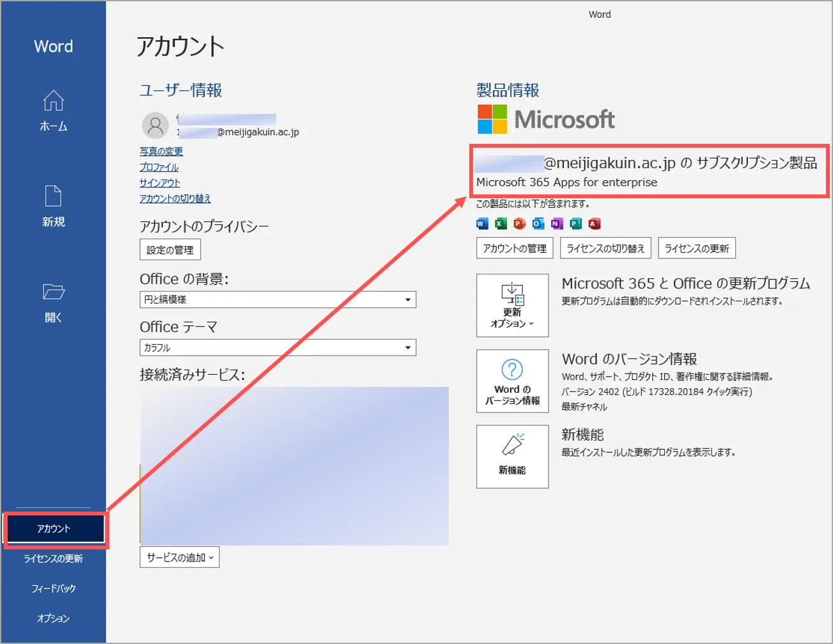
Task: Click the Microsoft 365 Apps for enterprise text
Action: pyautogui.click(x=566, y=182)
